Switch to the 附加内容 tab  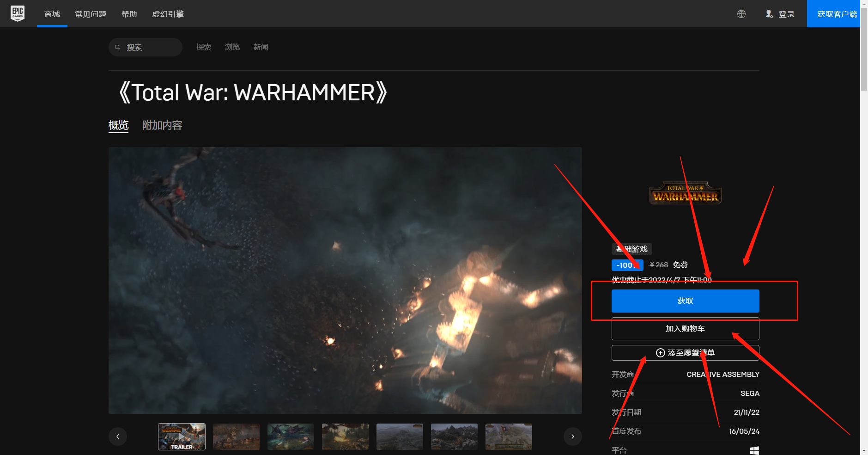[x=162, y=125]
